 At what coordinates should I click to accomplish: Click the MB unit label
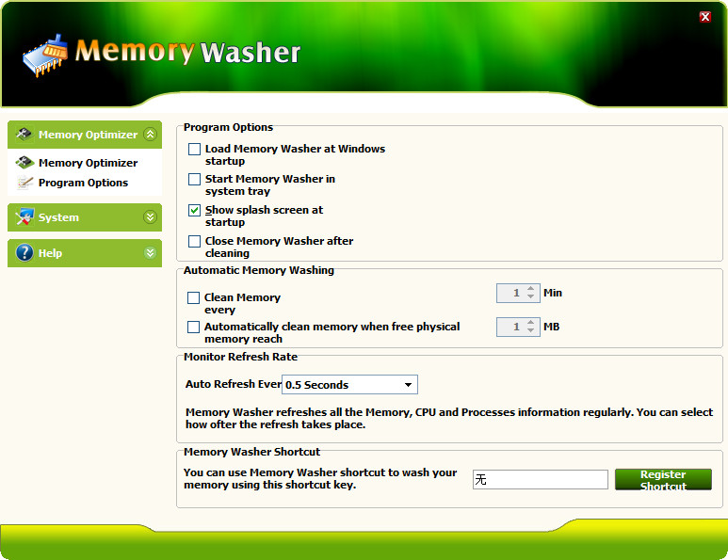pyautogui.click(x=552, y=327)
